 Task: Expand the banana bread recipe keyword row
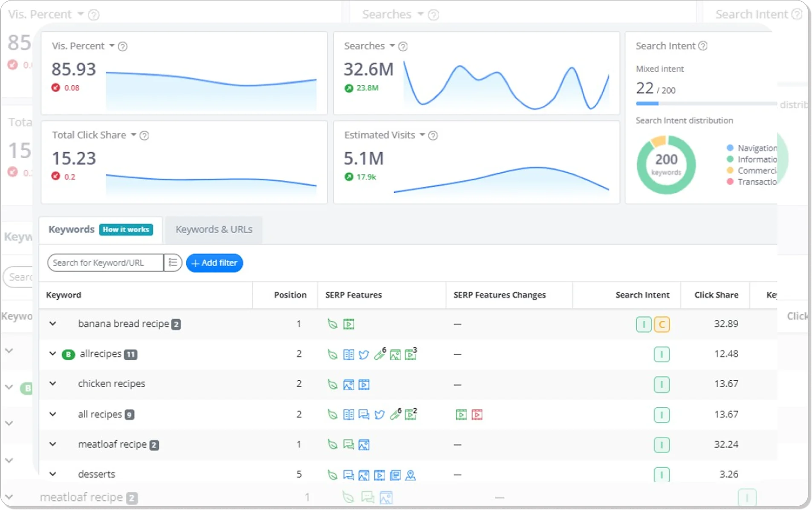pos(53,324)
